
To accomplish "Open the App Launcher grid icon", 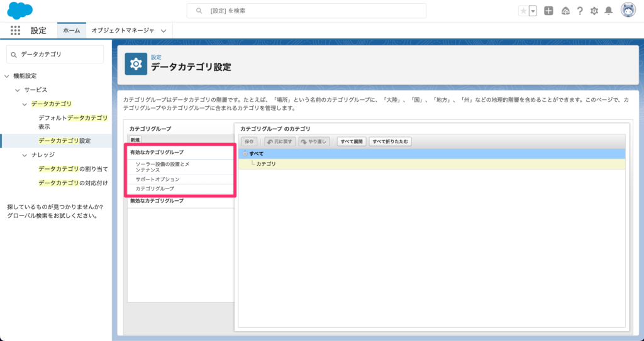I will [15, 30].
